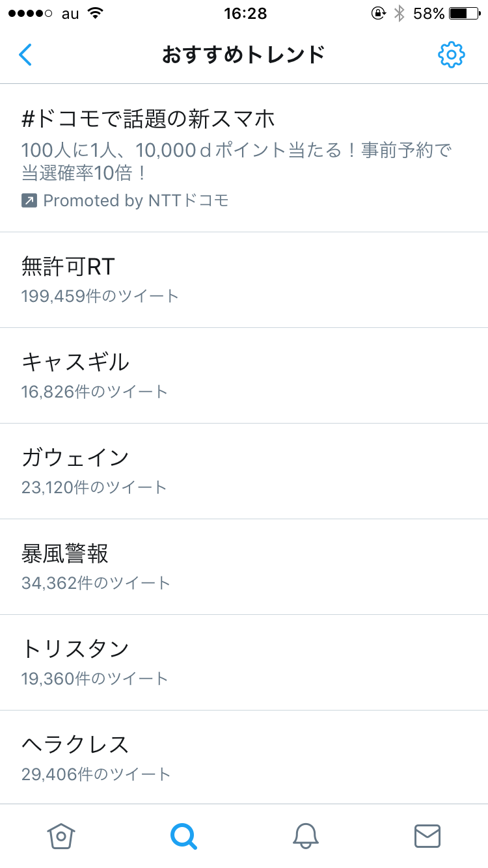Tap the Bluetooth status icon
Viewport: 488px width, 868px height.
coord(400,13)
